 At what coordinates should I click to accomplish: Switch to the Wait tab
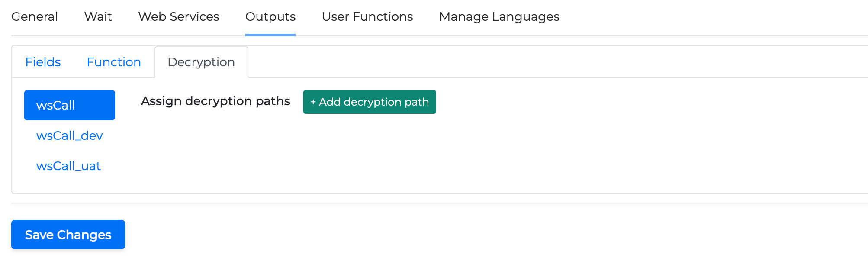click(98, 16)
